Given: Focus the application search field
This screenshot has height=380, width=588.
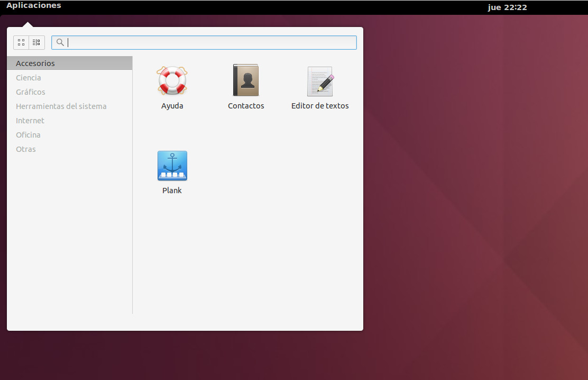Looking at the screenshot, I should point(204,42).
